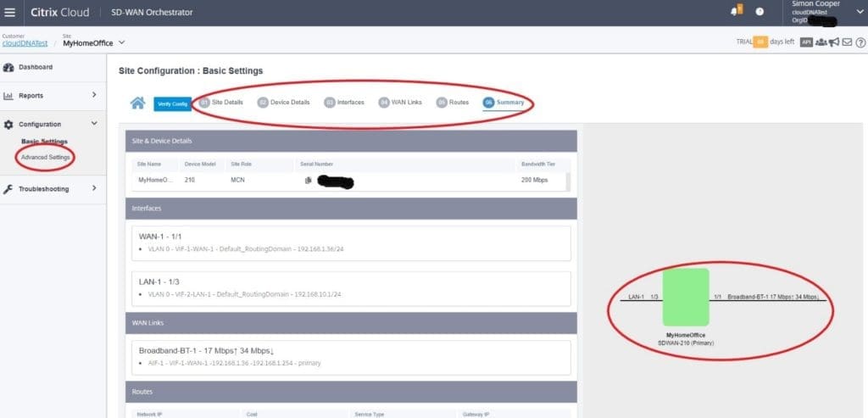The height and width of the screenshot is (418, 868).
Task: Open the question mark help icon
Action: (860, 42)
